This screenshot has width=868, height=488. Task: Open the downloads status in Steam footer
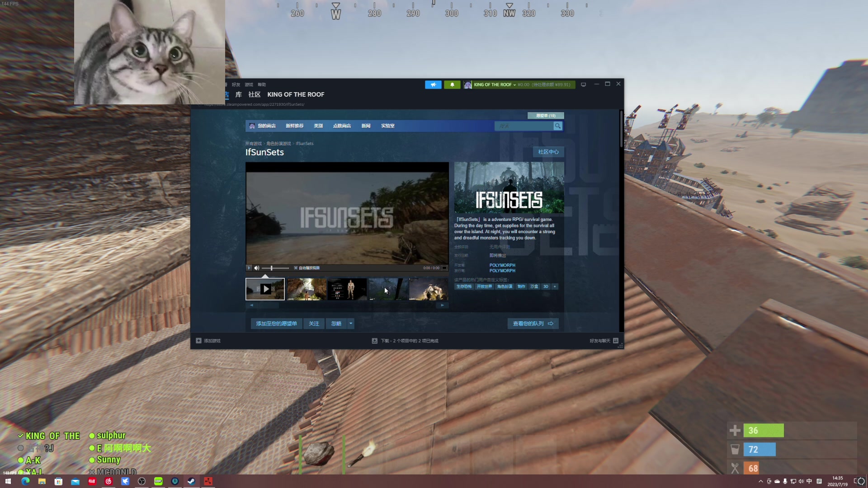[x=405, y=341]
